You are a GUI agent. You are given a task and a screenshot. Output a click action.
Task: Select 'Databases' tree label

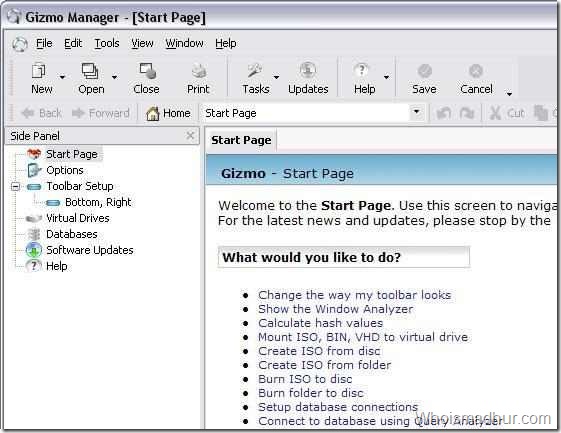pyautogui.click(x=72, y=234)
